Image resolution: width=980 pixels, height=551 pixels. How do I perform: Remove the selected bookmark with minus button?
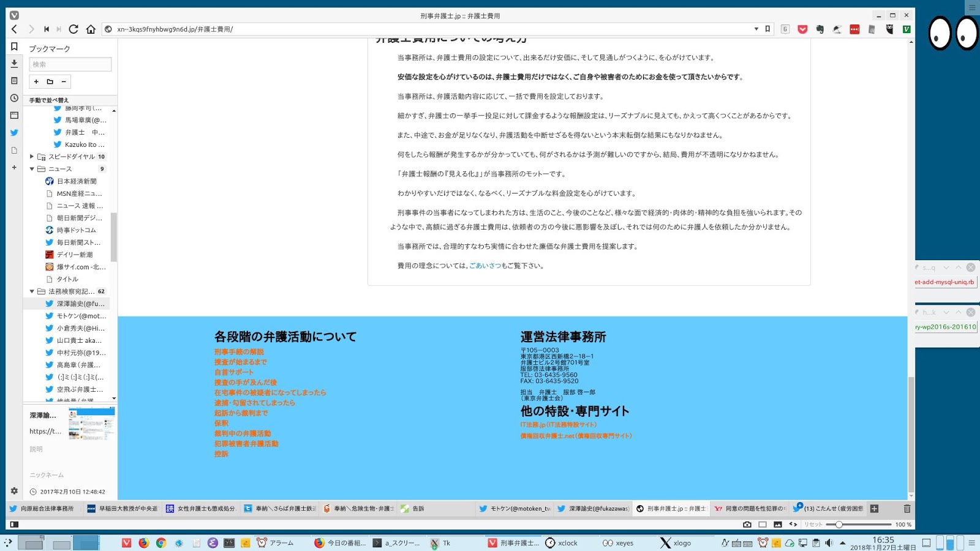[64, 81]
